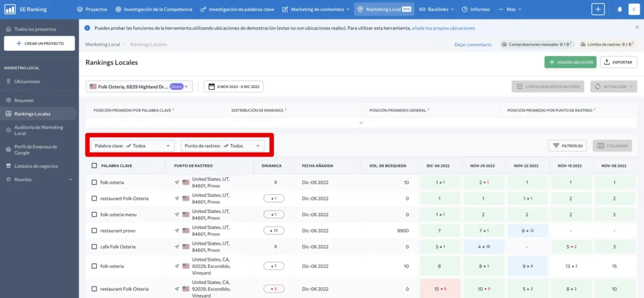
Task: Check the restaurant Folk Osteria Escondido row
Action: [x=94, y=289]
